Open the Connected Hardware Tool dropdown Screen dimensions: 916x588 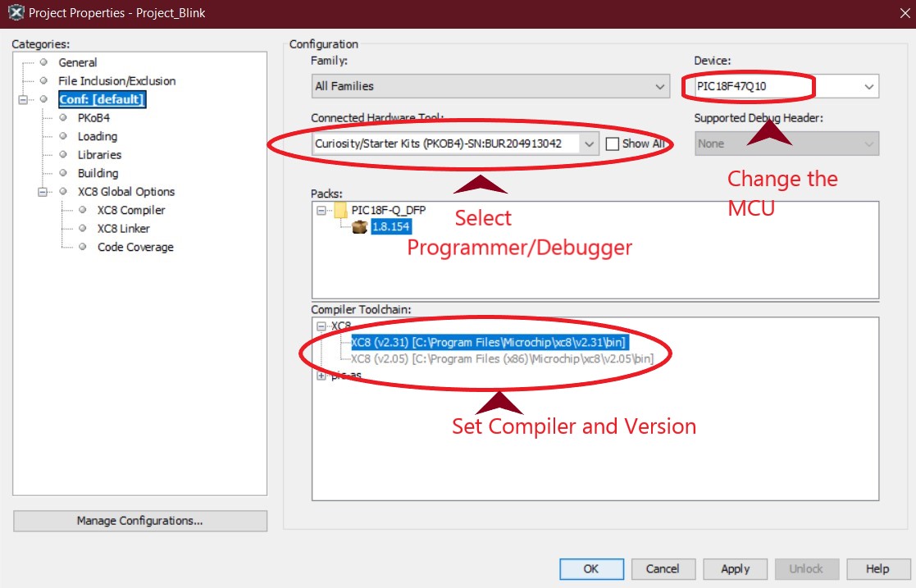pos(589,144)
